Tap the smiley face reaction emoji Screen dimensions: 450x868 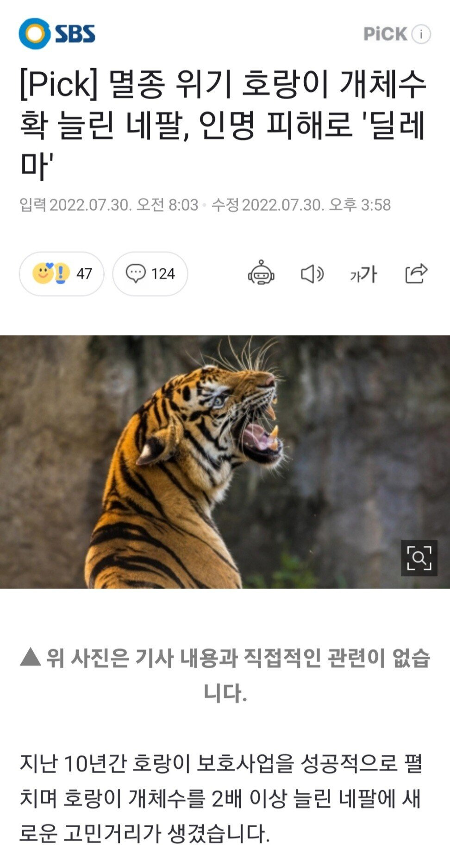pos(42,273)
